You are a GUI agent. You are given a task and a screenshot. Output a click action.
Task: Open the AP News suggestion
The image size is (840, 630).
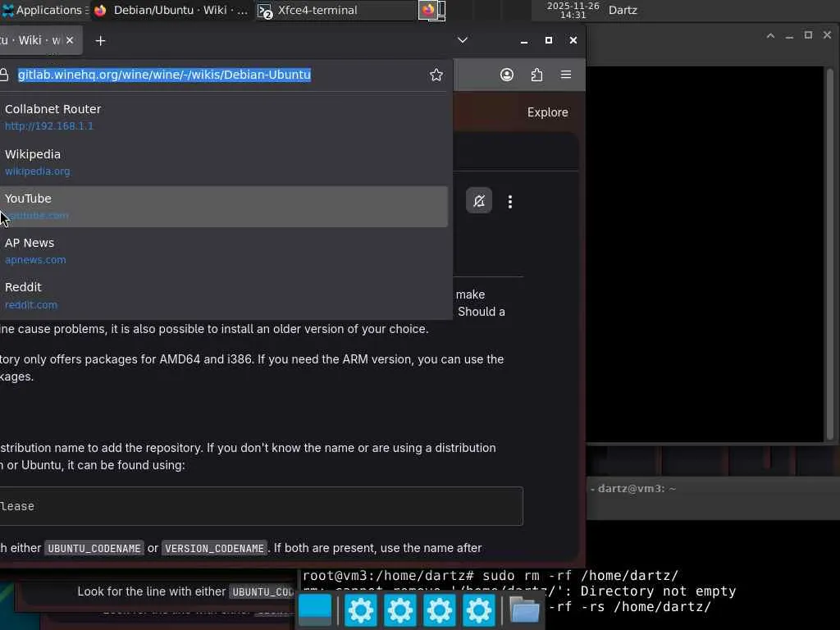(223, 251)
